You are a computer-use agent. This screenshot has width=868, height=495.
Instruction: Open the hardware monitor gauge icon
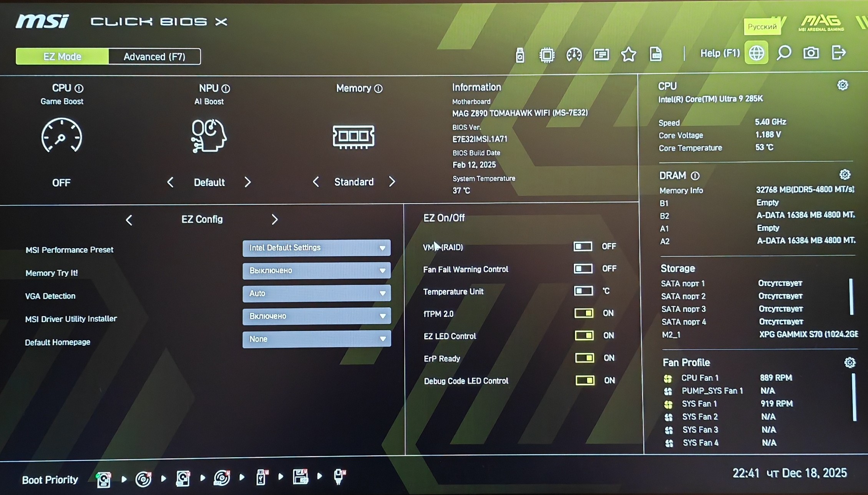(574, 55)
